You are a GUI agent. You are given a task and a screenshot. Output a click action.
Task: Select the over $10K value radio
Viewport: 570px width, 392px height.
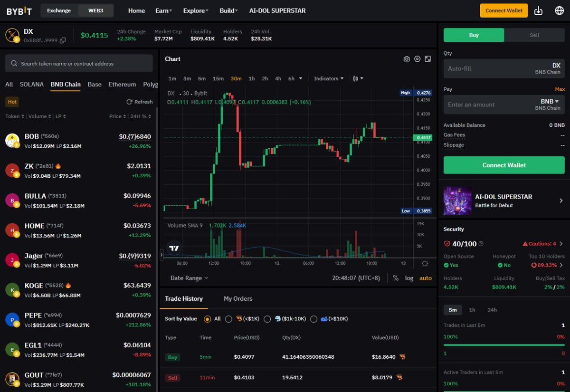313,319
